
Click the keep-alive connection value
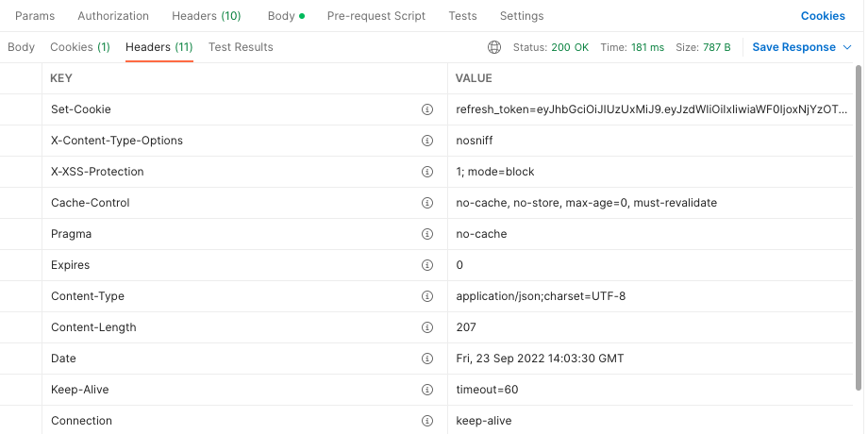tap(484, 421)
